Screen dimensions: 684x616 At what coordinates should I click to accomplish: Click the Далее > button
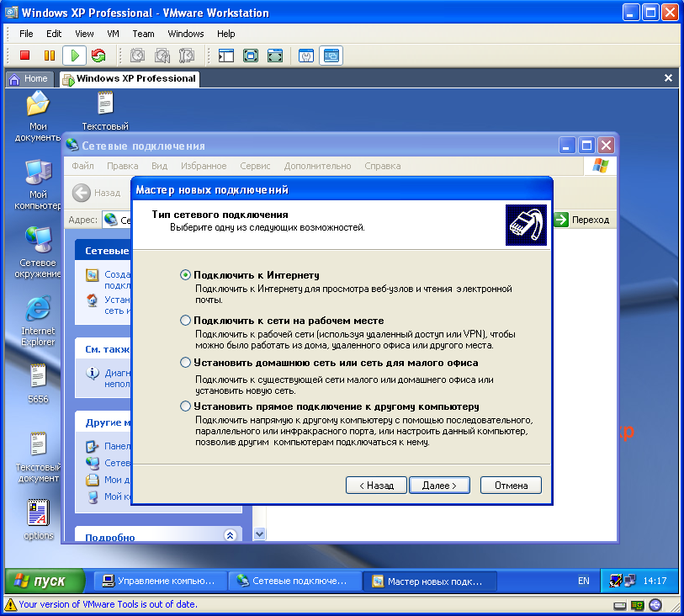439,485
